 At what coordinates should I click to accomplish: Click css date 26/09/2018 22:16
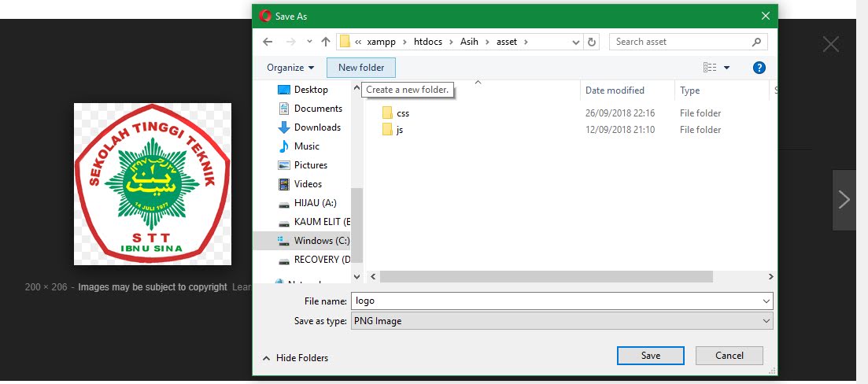(x=620, y=113)
